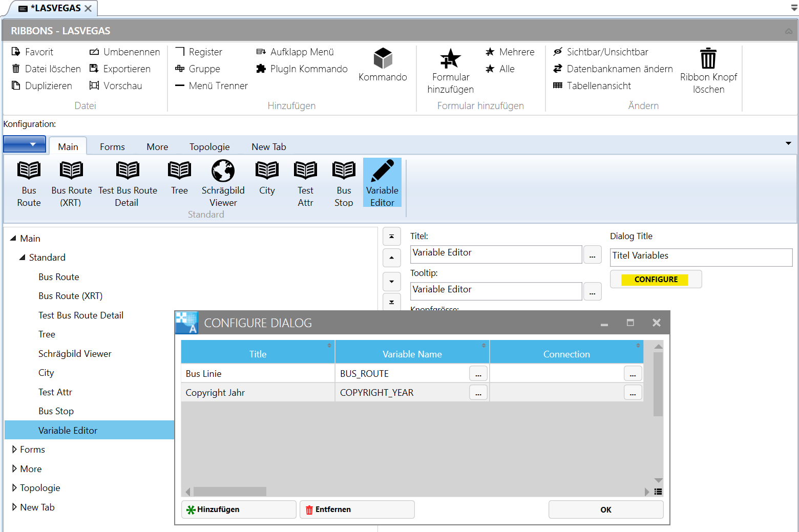The height and width of the screenshot is (532, 799).
Task: Click the Kommando cube icon
Action: pyautogui.click(x=383, y=58)
